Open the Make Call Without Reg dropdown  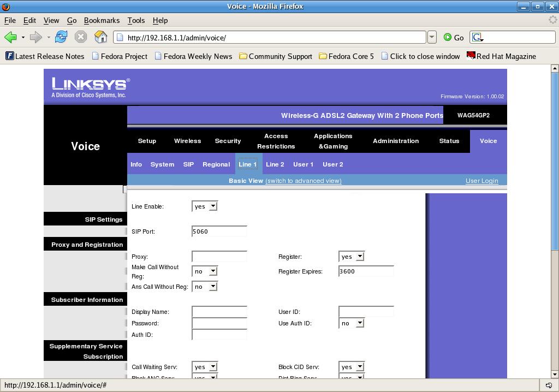[x=205, y=271]
